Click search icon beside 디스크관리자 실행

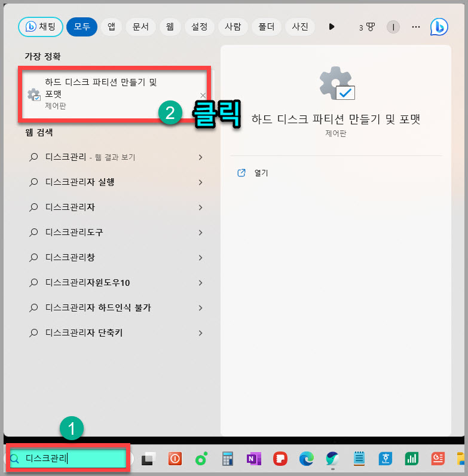point(33,182)
